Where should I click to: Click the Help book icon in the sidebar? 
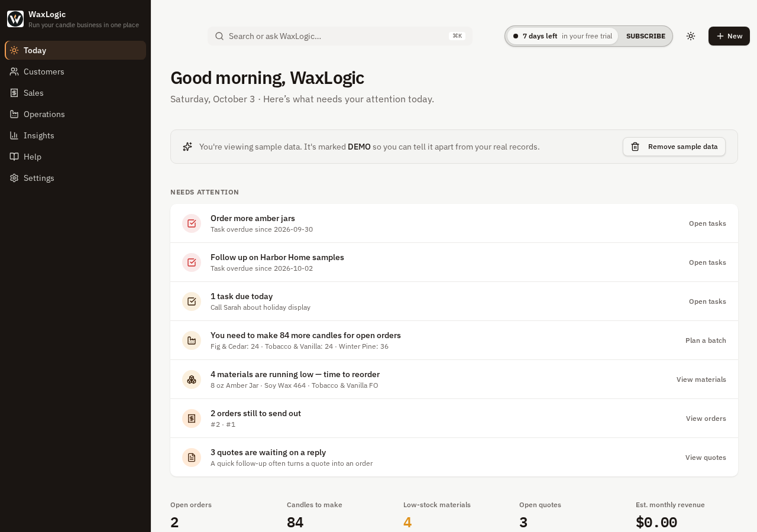coord(14,157)
